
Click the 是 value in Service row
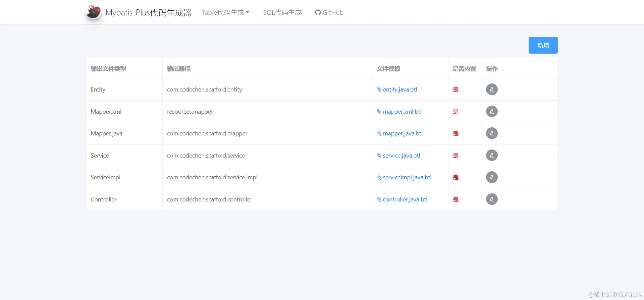coord(455,156)
